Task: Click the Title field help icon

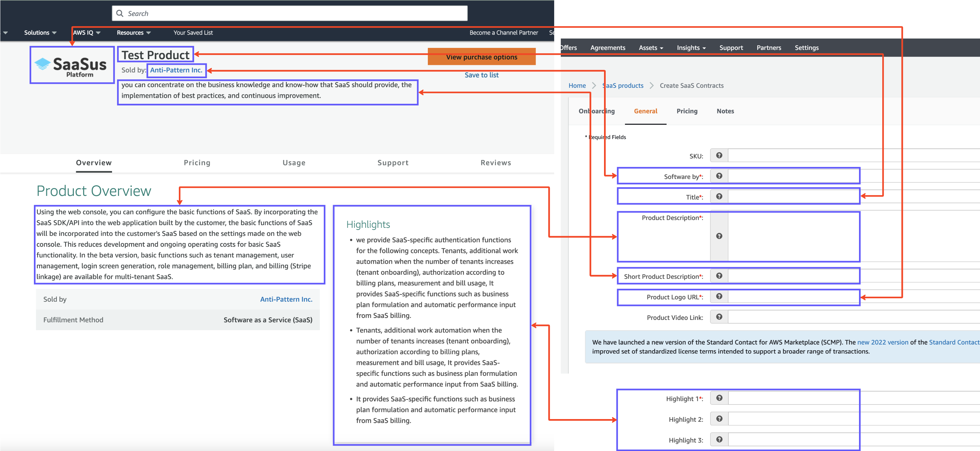Action: [719, 196]
